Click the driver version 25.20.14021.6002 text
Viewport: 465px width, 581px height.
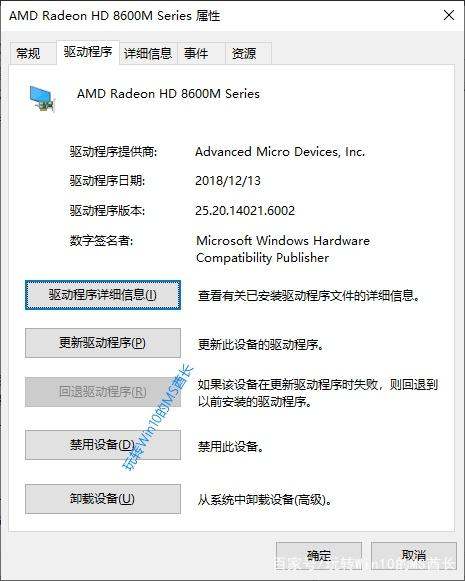coord(245,210)
